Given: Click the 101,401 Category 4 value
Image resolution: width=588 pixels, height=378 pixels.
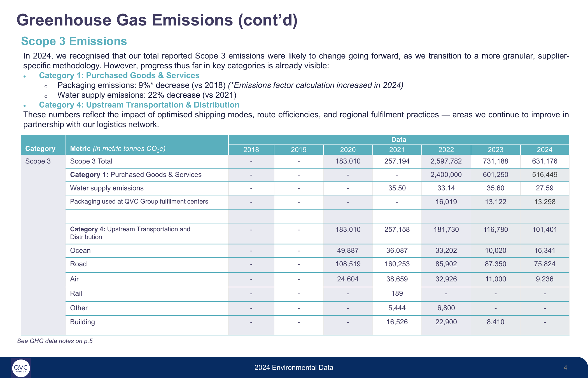Looking at the screenshot, I should click(x=545, y=230).
